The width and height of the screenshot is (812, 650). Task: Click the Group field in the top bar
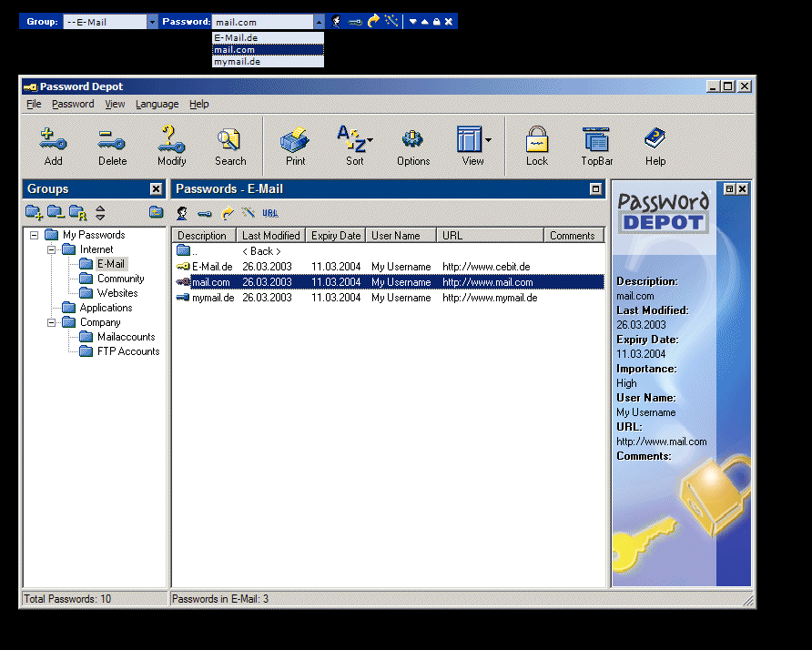pyautogui.click(x=105, y=22)
